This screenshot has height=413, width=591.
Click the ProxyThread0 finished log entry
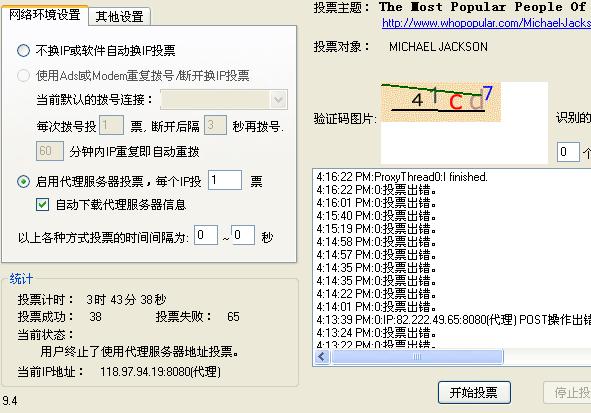click(402, 177)
